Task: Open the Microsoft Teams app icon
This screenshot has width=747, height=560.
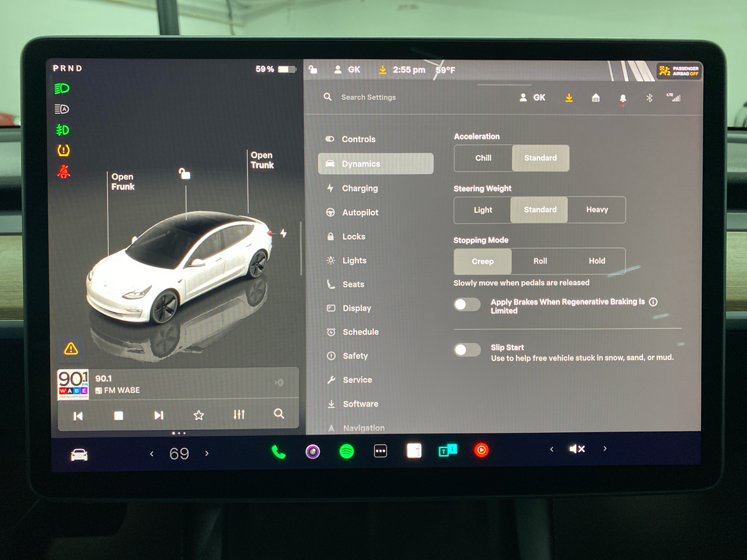Action: (448, 450)
